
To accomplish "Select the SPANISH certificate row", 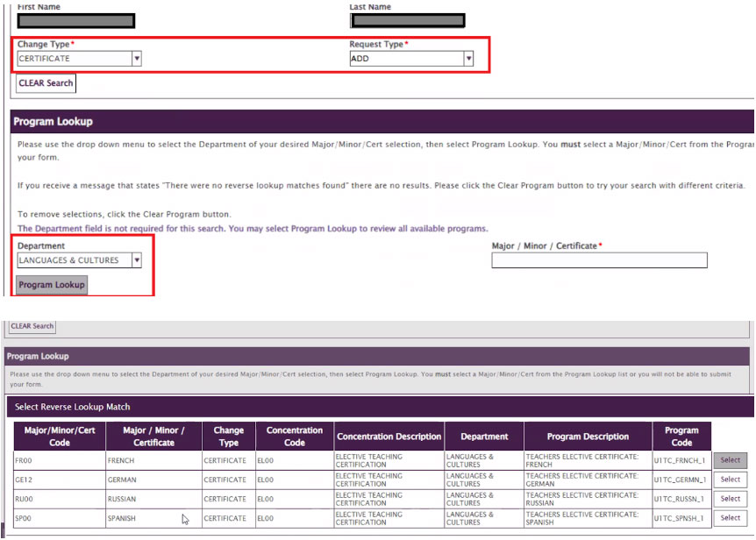I will 729,518.
